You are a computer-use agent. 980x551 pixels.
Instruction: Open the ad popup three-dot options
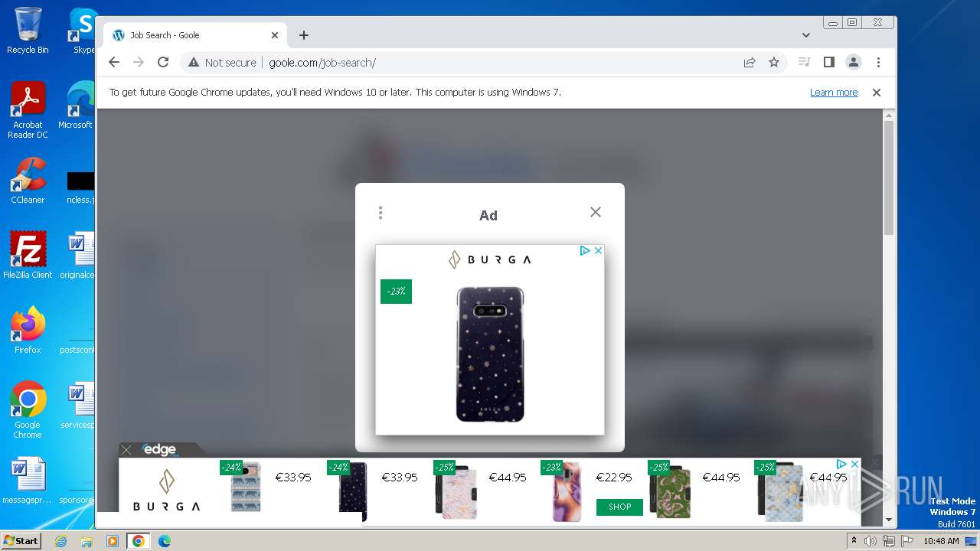[x=381, y=213]
